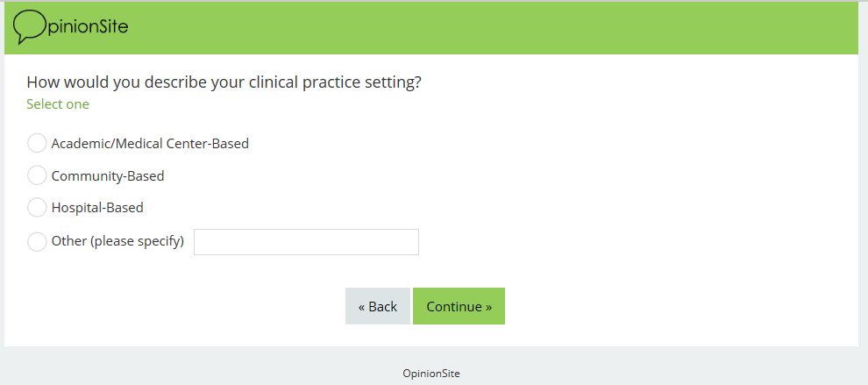Click the Other (please specify) label text
The width and height of the screenshot is (868, 385).
[117, 241]
